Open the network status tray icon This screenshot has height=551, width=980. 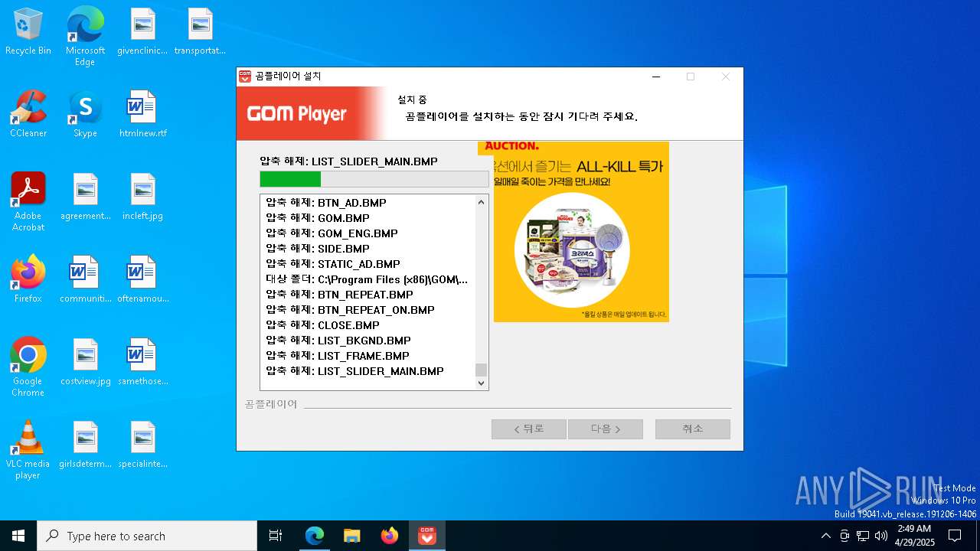coord(863,536)
